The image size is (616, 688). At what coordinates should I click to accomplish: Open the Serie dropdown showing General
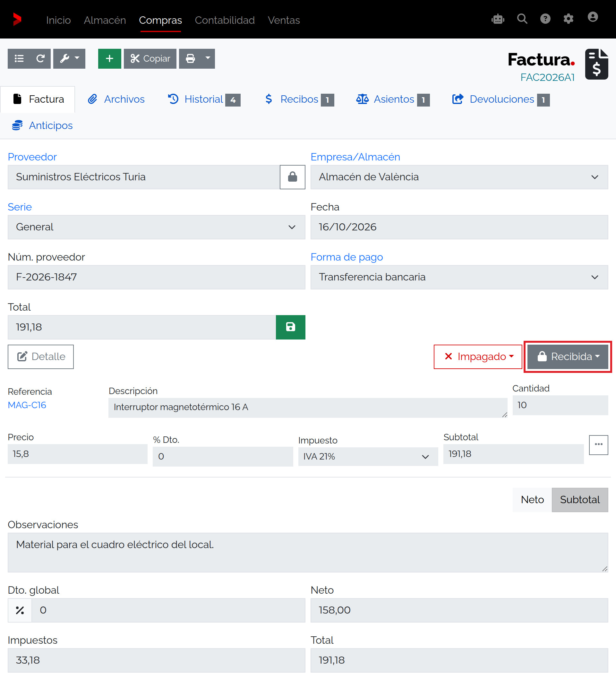click(x=156, y=227)
